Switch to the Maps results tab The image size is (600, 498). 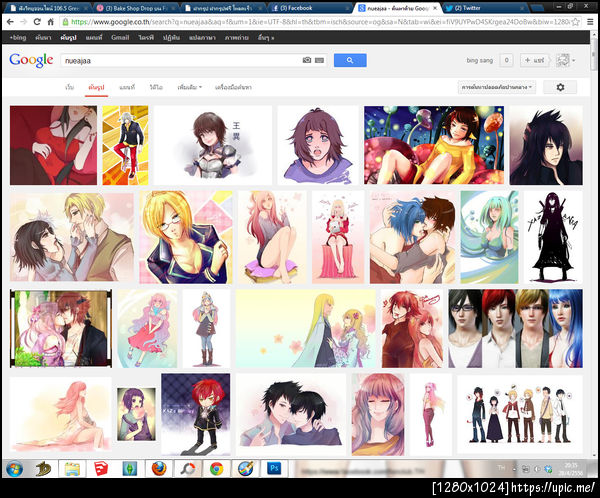[127, 87]
